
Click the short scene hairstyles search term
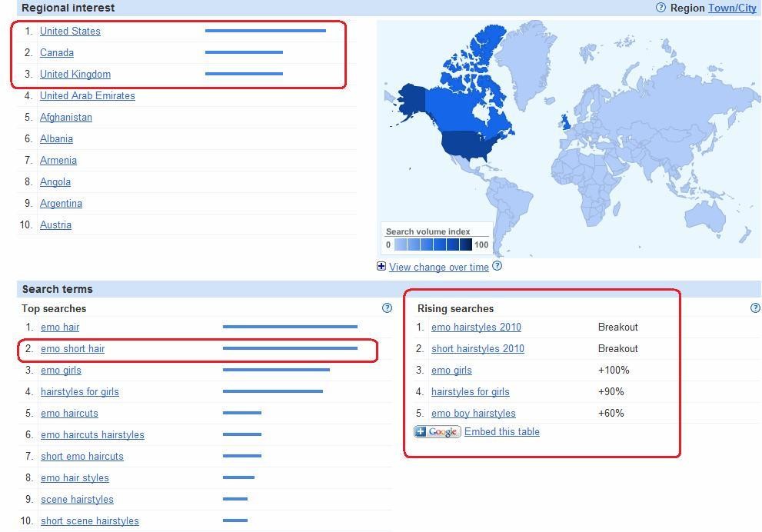[89, 521]
